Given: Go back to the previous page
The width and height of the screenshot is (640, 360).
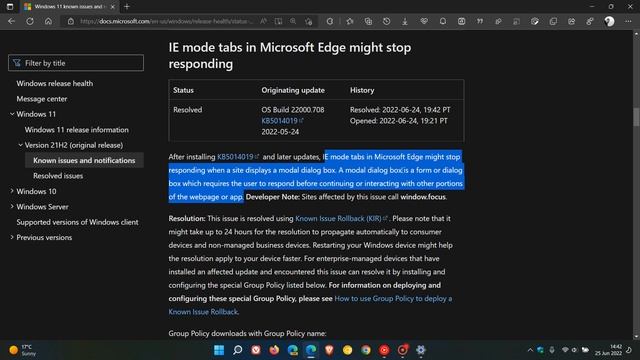Looking at the screenshot, I should tap(11, 21).
